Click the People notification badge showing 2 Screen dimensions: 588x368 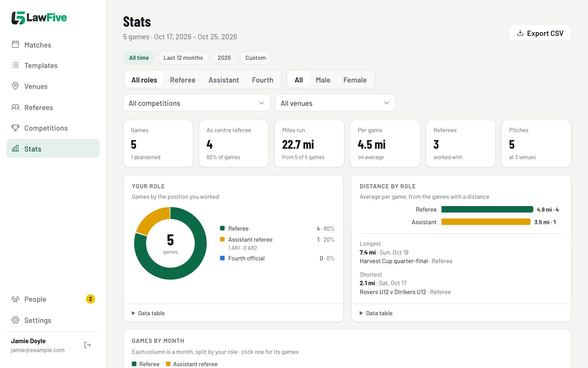pos(90,299)
